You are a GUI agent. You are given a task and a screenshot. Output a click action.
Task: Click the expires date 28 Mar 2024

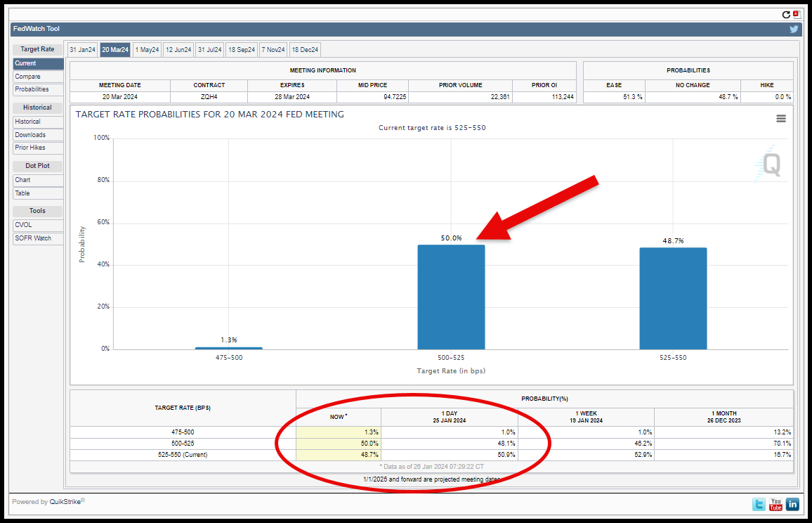[x=292, y=97]
